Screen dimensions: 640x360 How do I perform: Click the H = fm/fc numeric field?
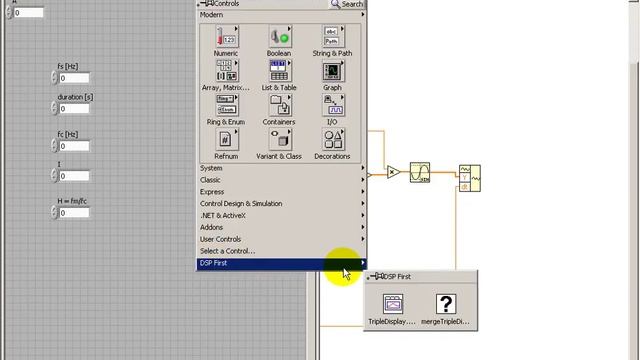[74, 213]
